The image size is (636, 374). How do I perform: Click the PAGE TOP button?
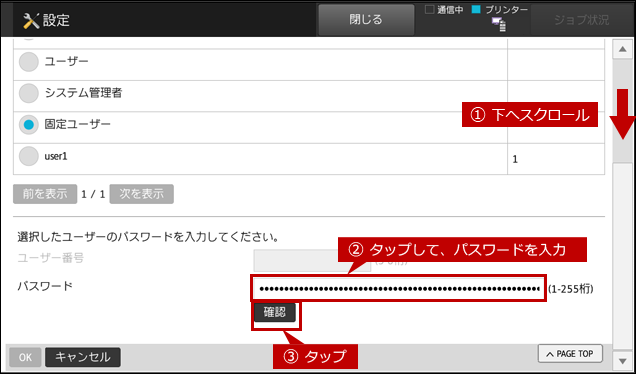(570, 354)
